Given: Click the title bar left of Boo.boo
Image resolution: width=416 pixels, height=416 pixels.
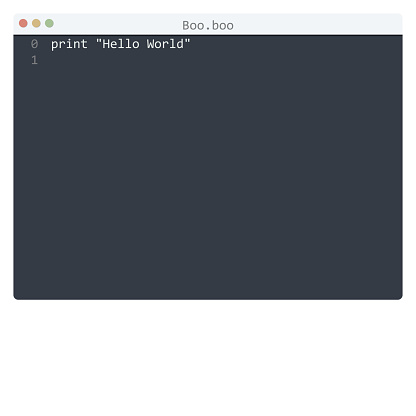Looking at the screenshot, I should tap(117, 25).
